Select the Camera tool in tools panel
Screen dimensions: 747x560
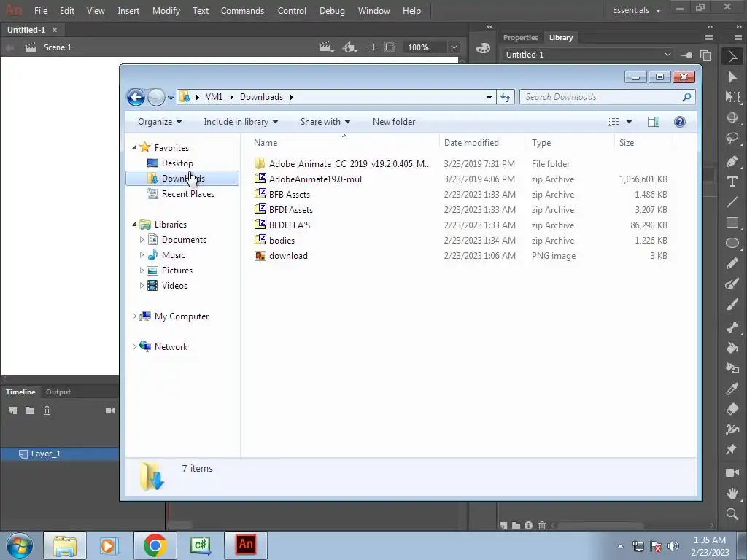pyautogui.click(x=732, y=472)
